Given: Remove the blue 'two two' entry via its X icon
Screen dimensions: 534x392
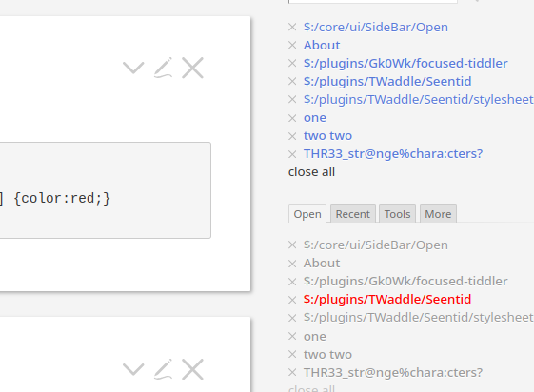Looking at the screenshot, I should click(292, 136).
